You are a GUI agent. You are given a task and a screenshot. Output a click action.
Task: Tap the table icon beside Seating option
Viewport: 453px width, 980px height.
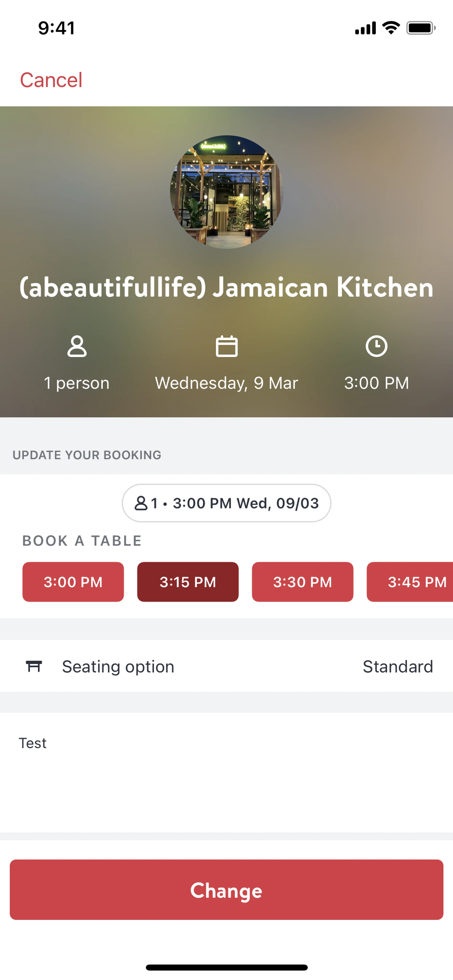[x=34, y=666]
